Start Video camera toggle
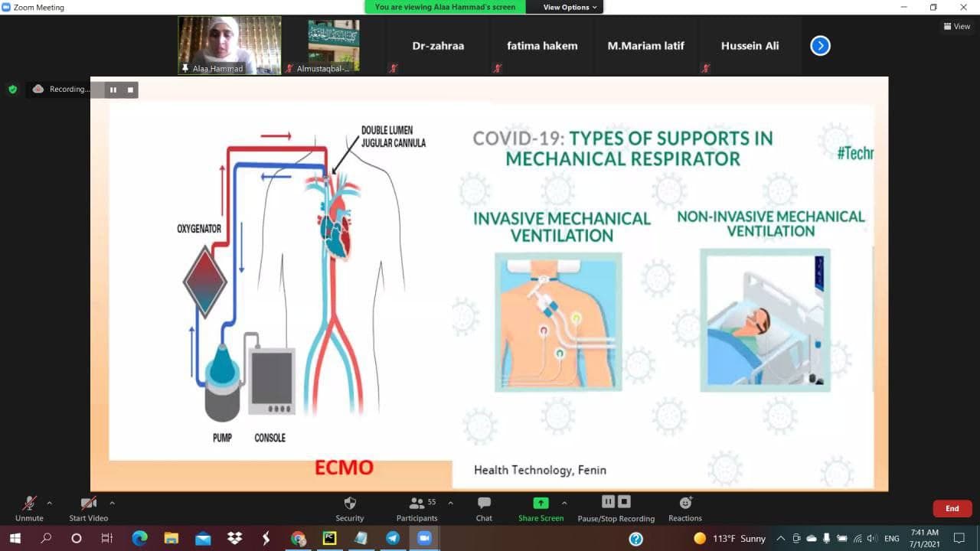 pos(89,504)
